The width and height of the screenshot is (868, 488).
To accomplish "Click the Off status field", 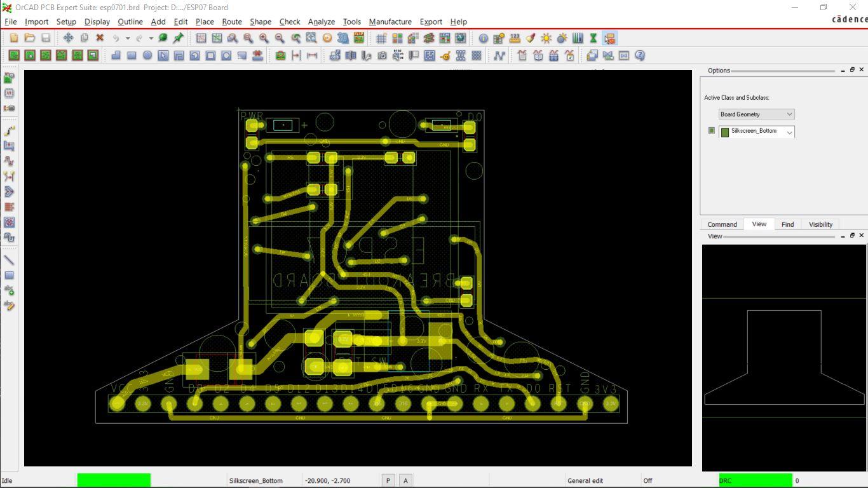I will 648,480.
